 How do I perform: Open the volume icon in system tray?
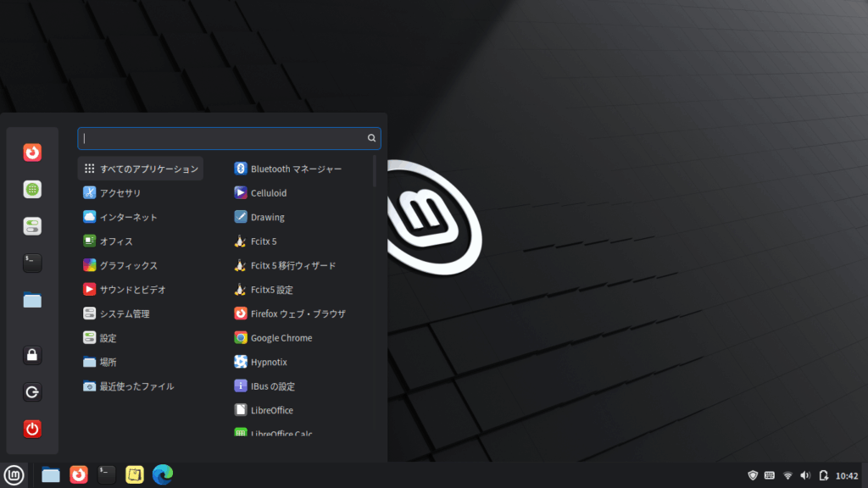click(804, 475)
